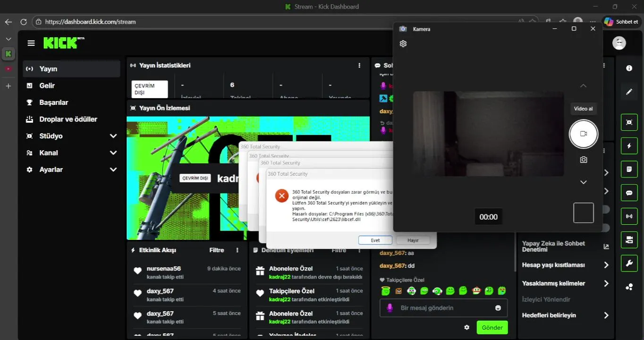Viewport: 644px width, 340px height.
Task: Click the chat panel scrollbar
Action: (x=515, y=253)
